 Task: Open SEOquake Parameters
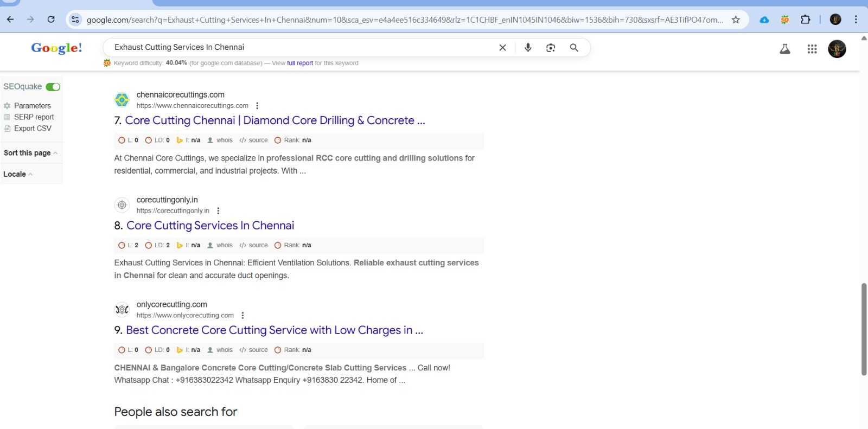coord(32,106)
